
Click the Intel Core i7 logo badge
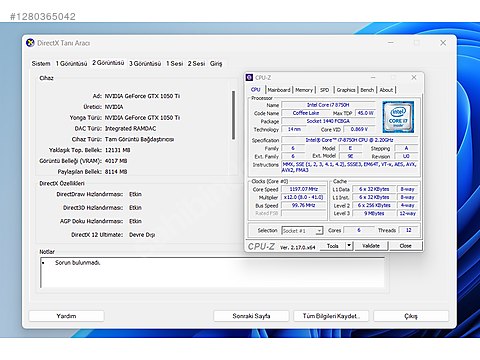(x=398, y=117)
